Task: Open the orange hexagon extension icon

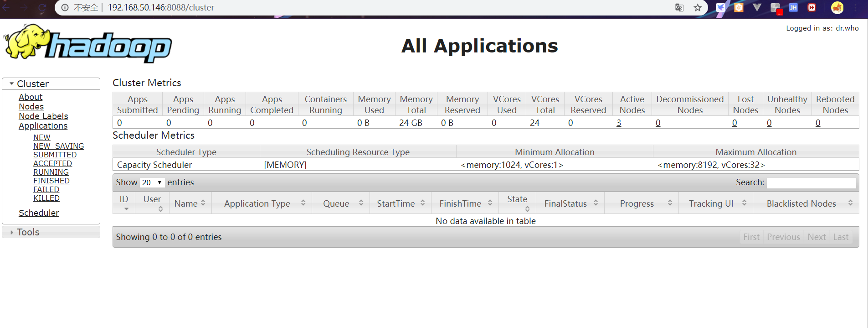Action: click(x=739, y=7)
